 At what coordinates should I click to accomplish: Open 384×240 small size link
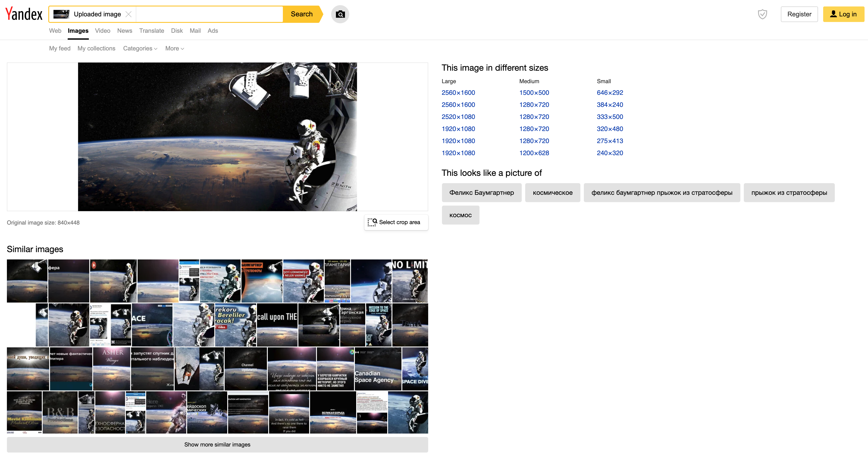click(610, 105)
